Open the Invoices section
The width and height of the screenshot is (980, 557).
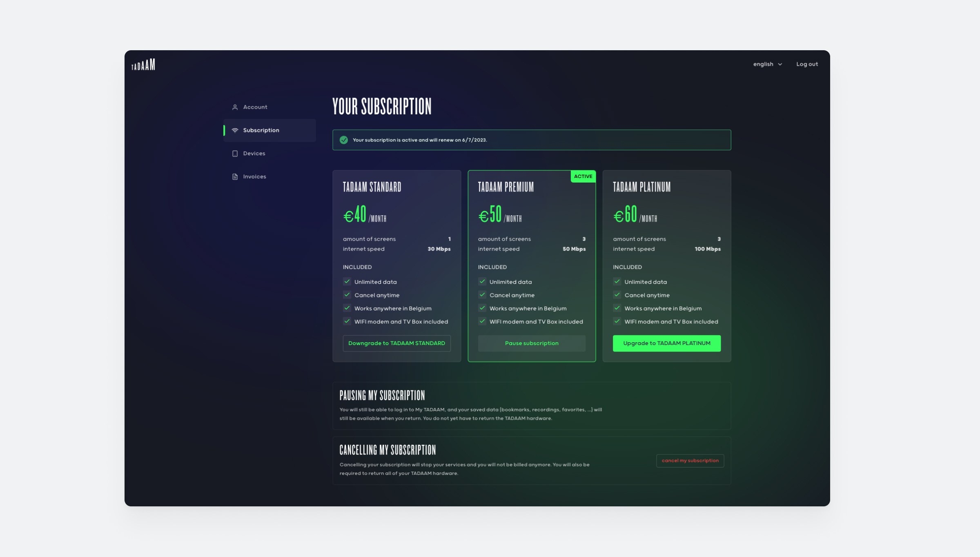coord(269,176)
